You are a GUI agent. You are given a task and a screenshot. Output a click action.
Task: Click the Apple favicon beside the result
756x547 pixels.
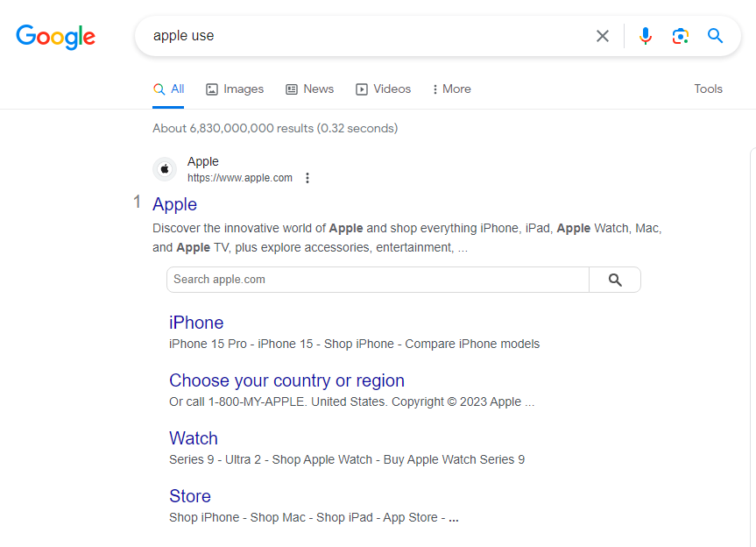coord(165,169)
